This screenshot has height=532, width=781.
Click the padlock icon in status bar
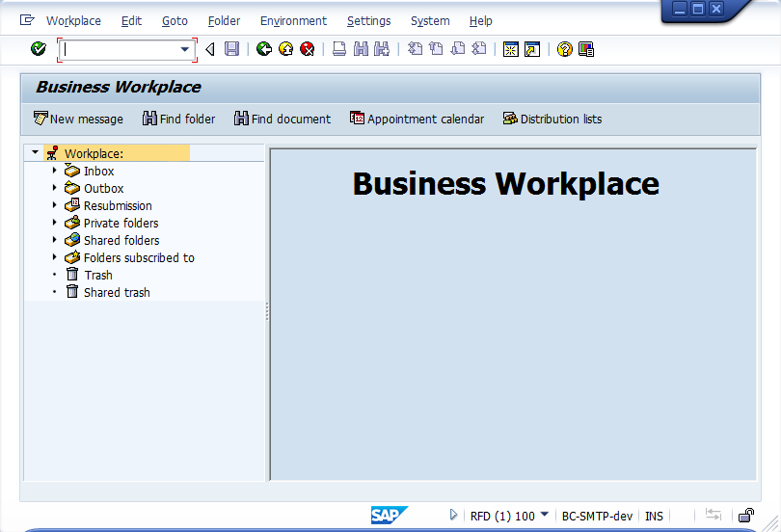pos(746,516)
